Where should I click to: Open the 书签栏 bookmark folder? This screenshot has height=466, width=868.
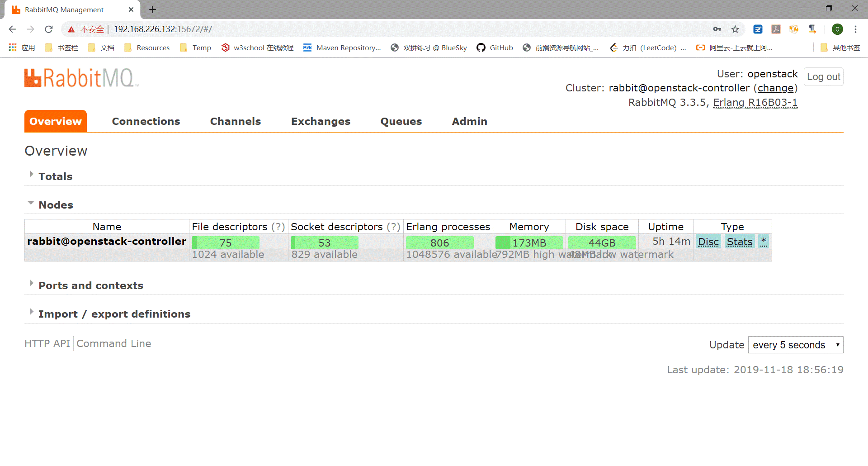pos(61,48)
